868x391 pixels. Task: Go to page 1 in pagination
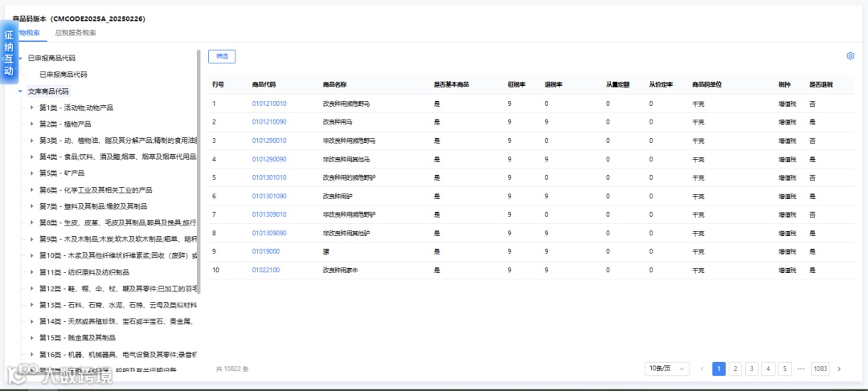pos(719,369)
